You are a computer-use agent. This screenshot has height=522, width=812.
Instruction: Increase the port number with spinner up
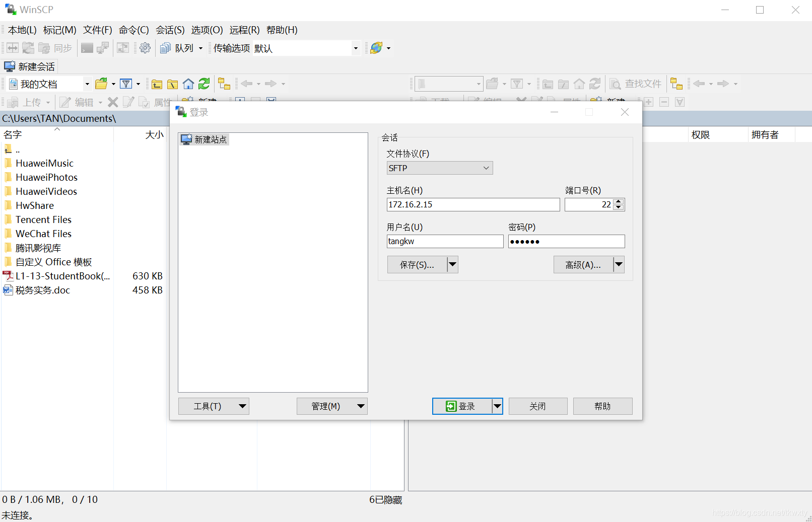(619, 201)
